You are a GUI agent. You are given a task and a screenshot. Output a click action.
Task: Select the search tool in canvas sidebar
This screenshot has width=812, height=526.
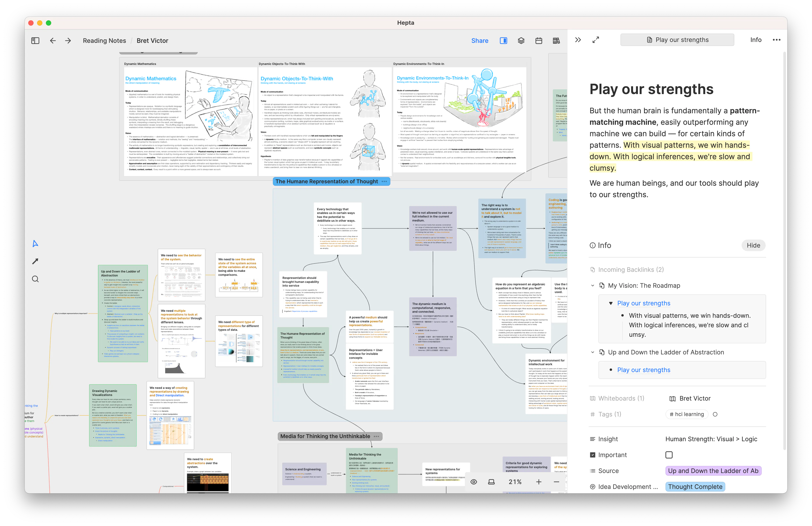(35, 279)
